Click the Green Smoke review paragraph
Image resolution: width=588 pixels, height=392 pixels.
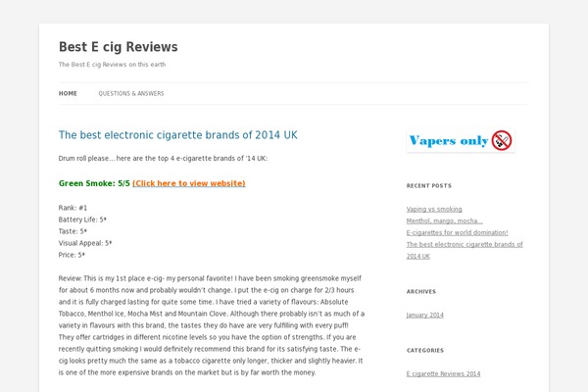212,325
